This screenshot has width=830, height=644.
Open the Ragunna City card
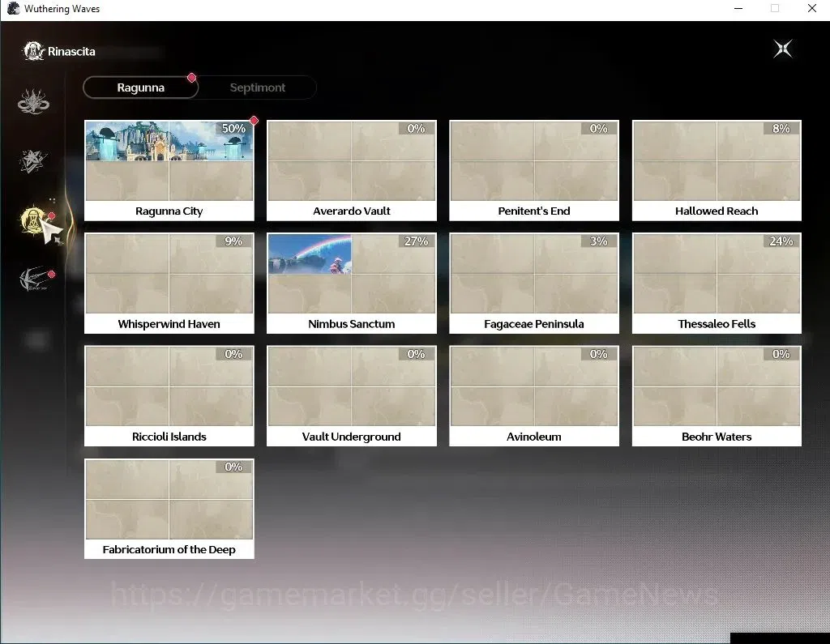(x=169, y=170)
